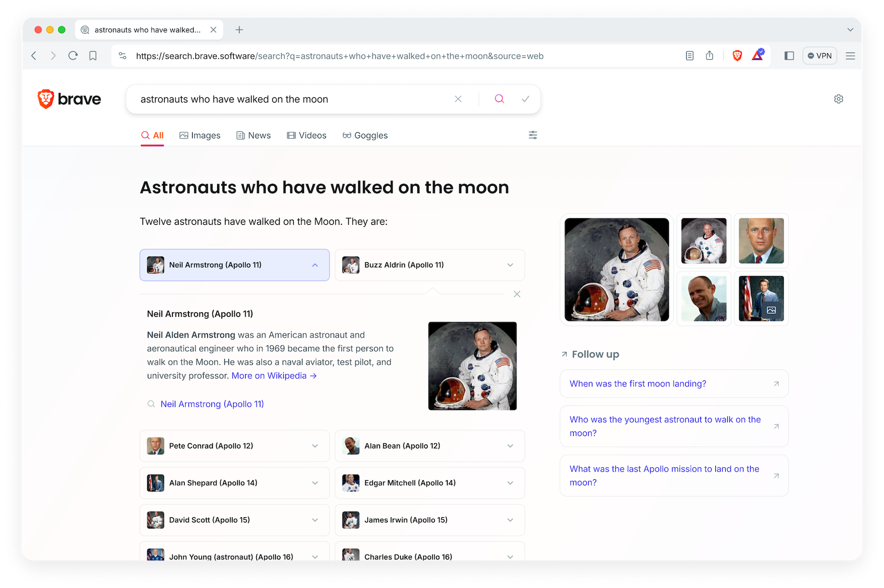The height and width of the screenshot is (588, 884).
Task: Open the search filters icon
Action: coord(533,135)
